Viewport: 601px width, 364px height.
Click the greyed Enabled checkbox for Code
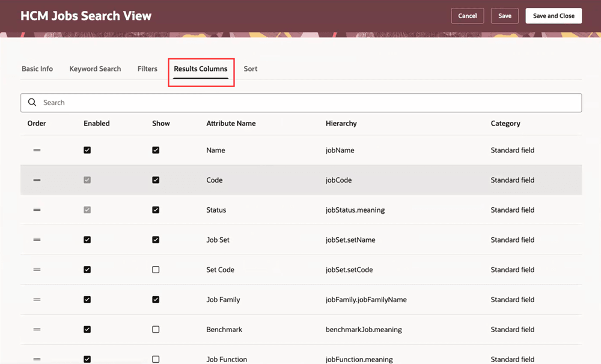point(87,180)
